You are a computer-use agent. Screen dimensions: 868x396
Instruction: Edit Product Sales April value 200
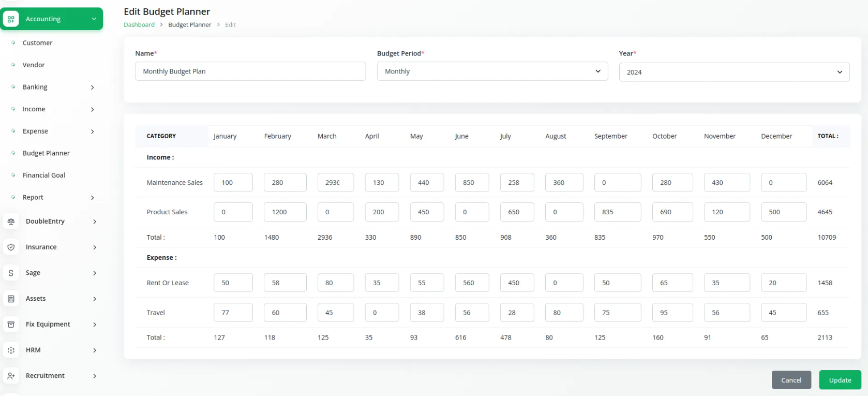pyautogui.click(x=382, y=212)
